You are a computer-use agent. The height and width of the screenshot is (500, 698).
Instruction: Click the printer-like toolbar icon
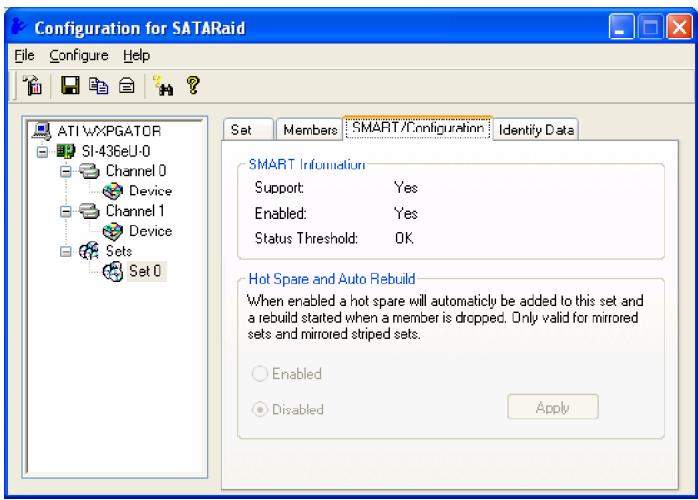coord(127,85)
